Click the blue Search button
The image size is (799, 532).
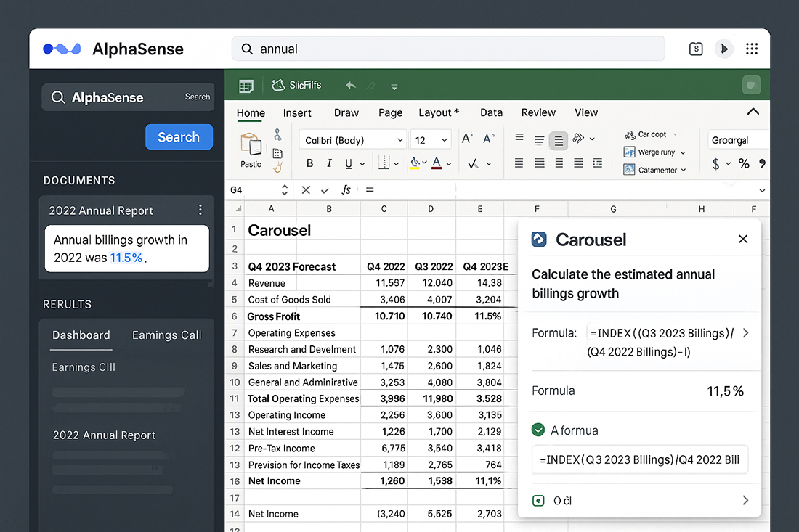point(179,137)
